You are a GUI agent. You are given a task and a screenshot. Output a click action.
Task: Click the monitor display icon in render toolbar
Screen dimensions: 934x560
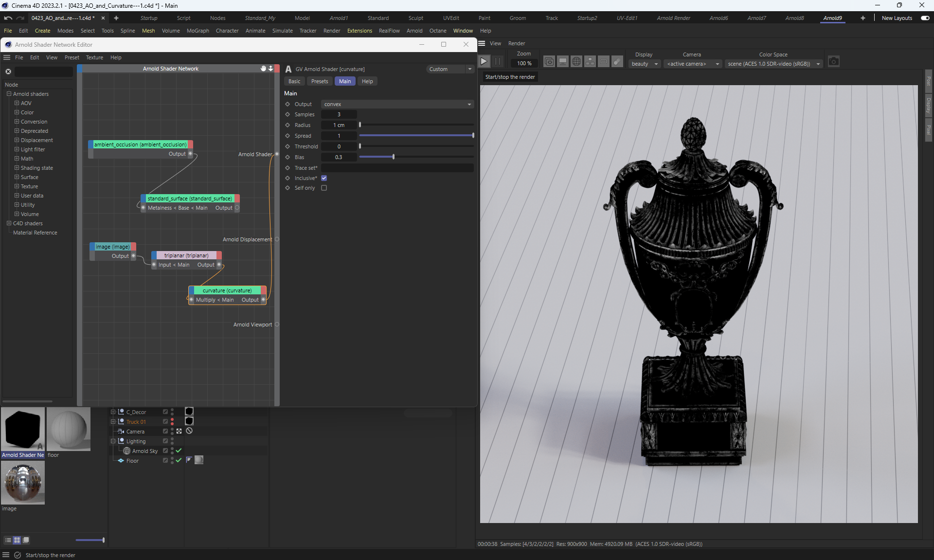point(562,62)
